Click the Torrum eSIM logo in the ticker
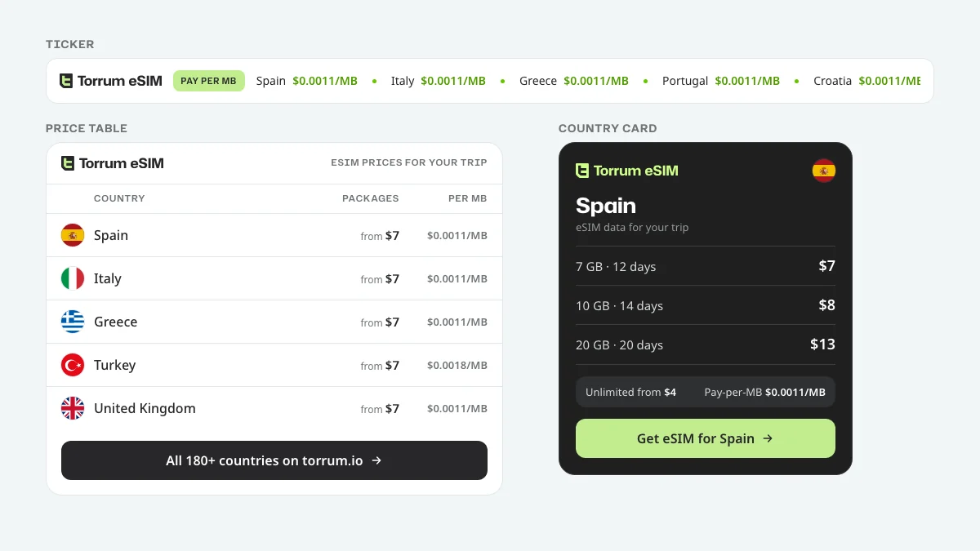Viewport: 980px width, 551px height. tap(111, 81)
